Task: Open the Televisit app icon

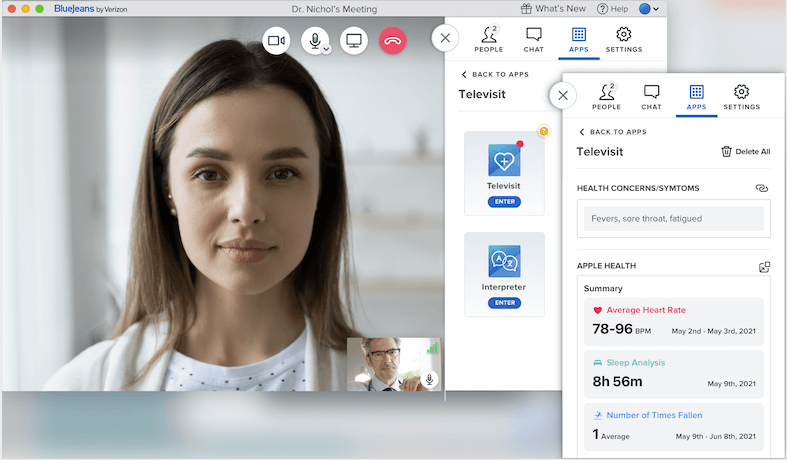Action: [x=504, y=161]
